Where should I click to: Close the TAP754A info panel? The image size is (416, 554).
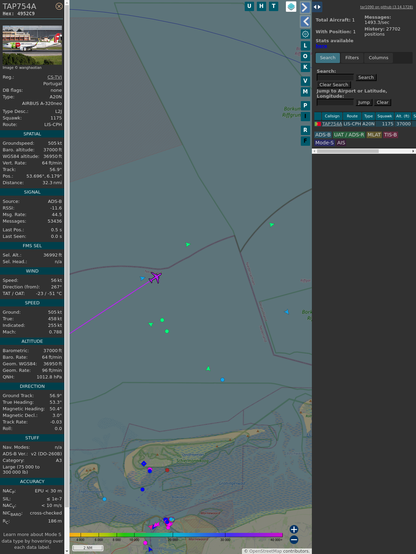(59, 6)
